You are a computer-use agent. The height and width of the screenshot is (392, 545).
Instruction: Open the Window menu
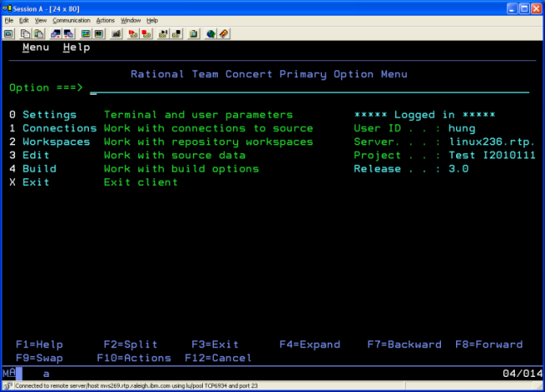pyautogui.click(x=131, y=20)
